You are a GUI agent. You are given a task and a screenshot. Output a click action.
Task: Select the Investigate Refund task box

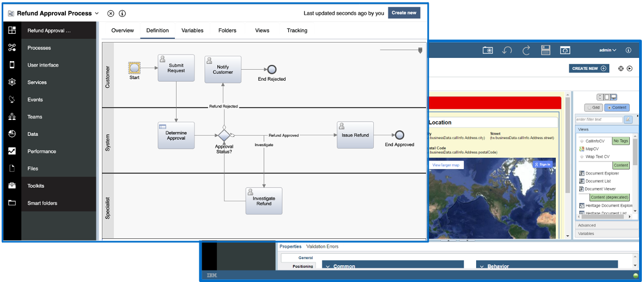coord(264,201)
